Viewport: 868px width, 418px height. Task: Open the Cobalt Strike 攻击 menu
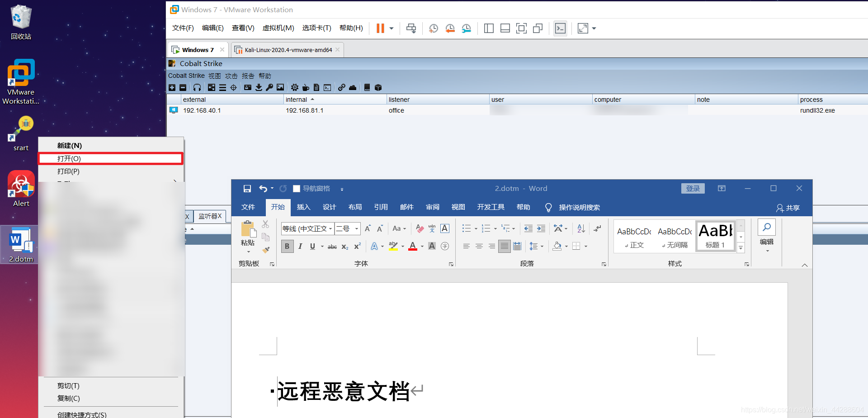[x=231, y=76]
